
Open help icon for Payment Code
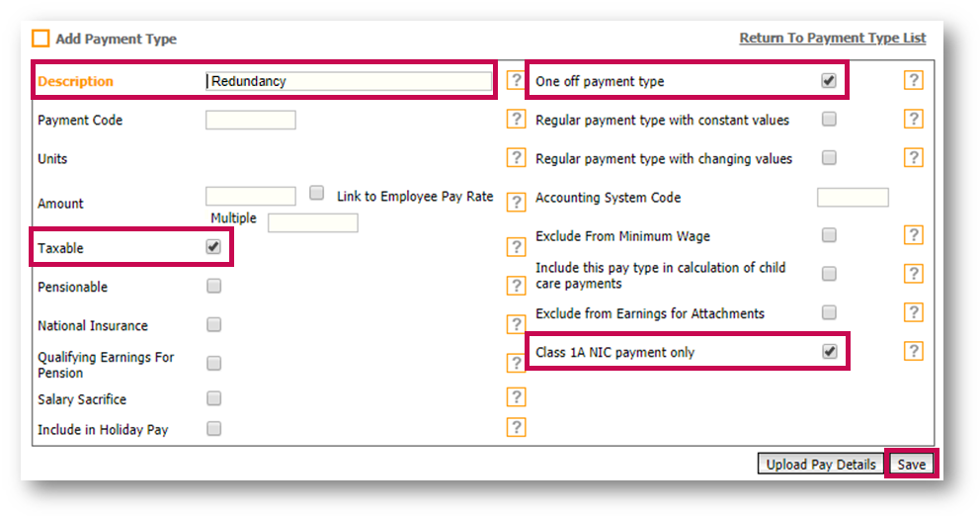click(x=516, y=120)
